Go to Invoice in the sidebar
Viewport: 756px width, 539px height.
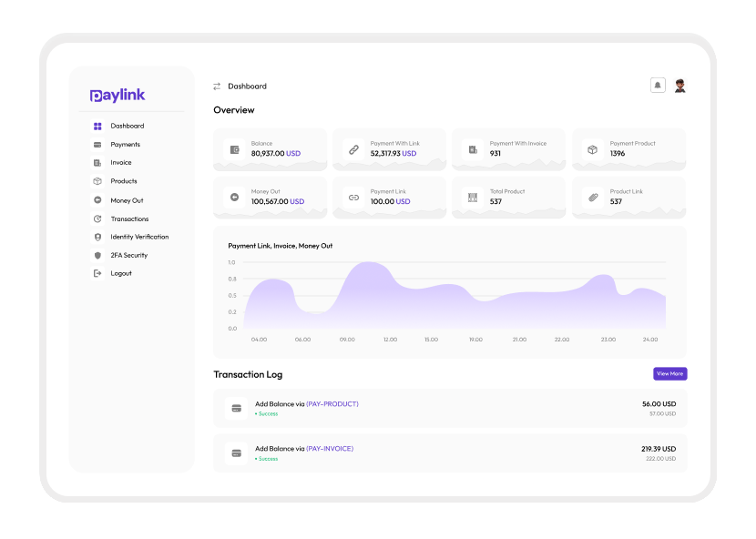pos(120,163)
